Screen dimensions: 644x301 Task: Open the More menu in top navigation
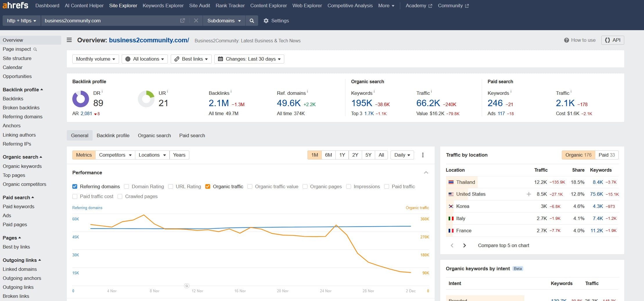click(386, 6)
